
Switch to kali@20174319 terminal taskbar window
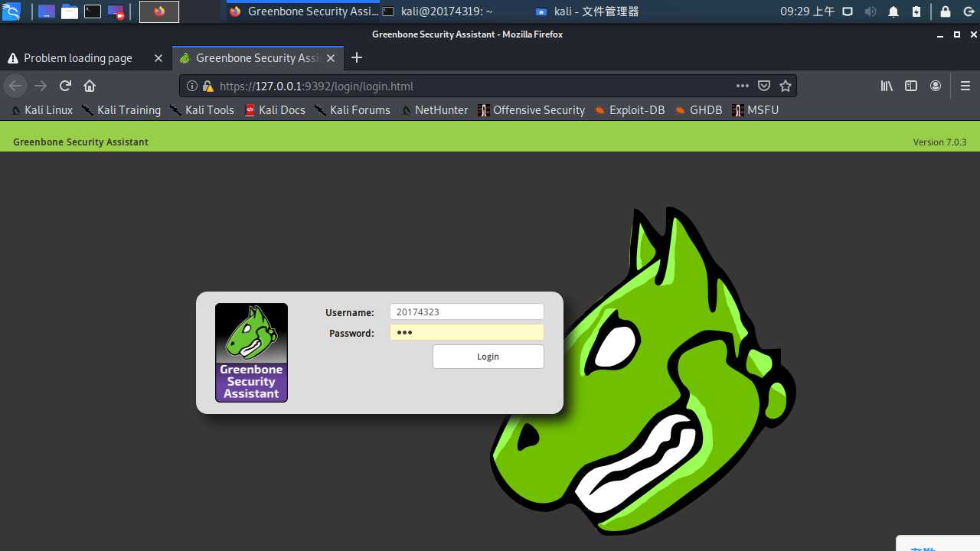437,11
